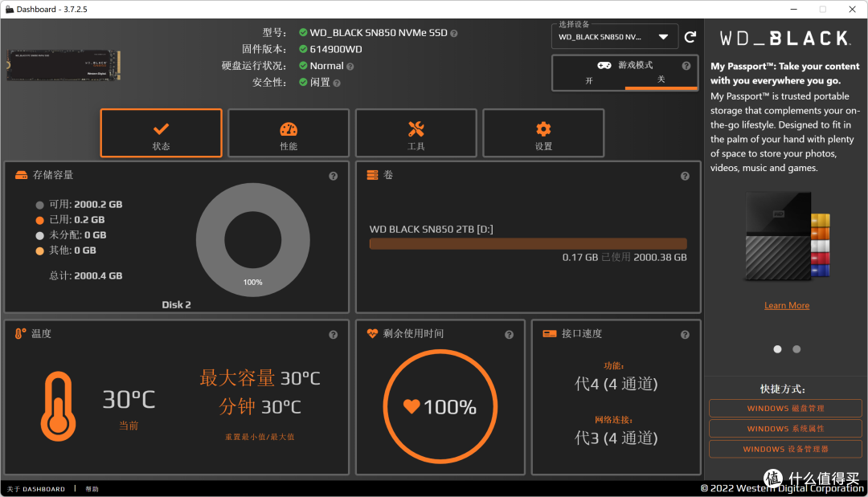
Task: Open WINDOWS 设备管理器 shortcut
Action: (x=785, y=449)
